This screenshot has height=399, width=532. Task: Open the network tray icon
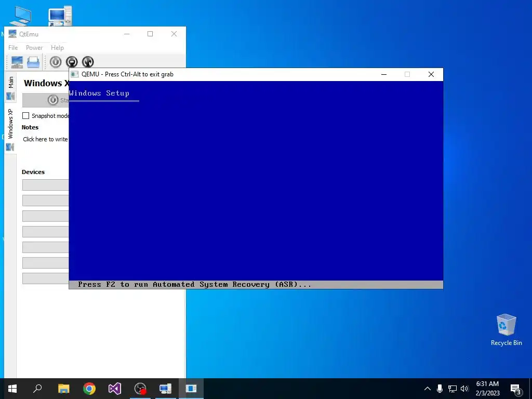[x=453, y=389]
